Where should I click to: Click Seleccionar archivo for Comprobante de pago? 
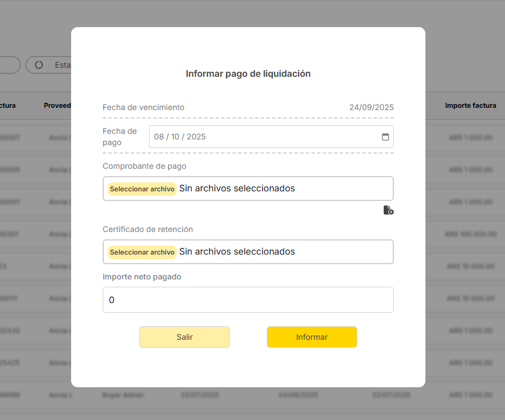[142, 189]
